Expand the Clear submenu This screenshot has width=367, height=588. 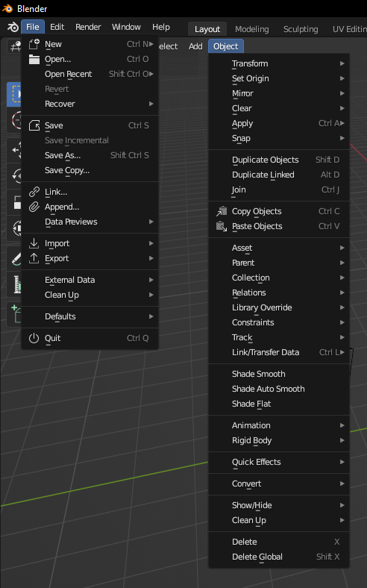[x=279, y=108]
